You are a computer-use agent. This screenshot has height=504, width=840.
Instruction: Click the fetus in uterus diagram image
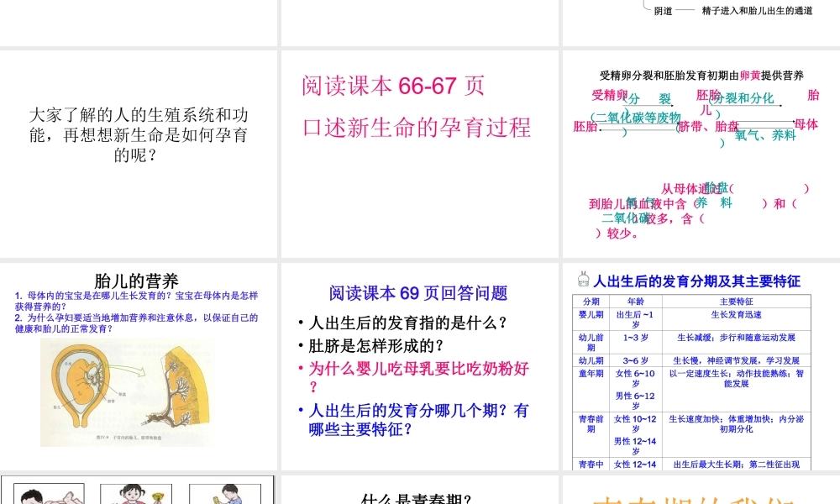point(128,392)
